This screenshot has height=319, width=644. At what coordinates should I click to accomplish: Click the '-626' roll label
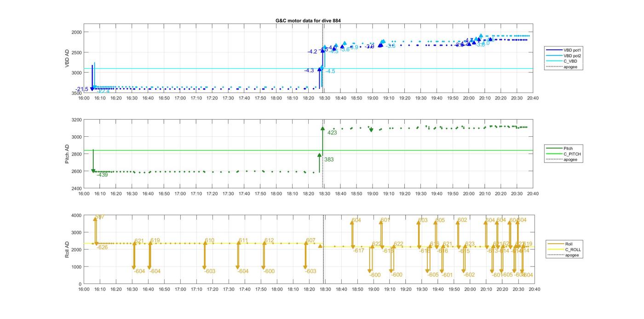pos(102,248)
